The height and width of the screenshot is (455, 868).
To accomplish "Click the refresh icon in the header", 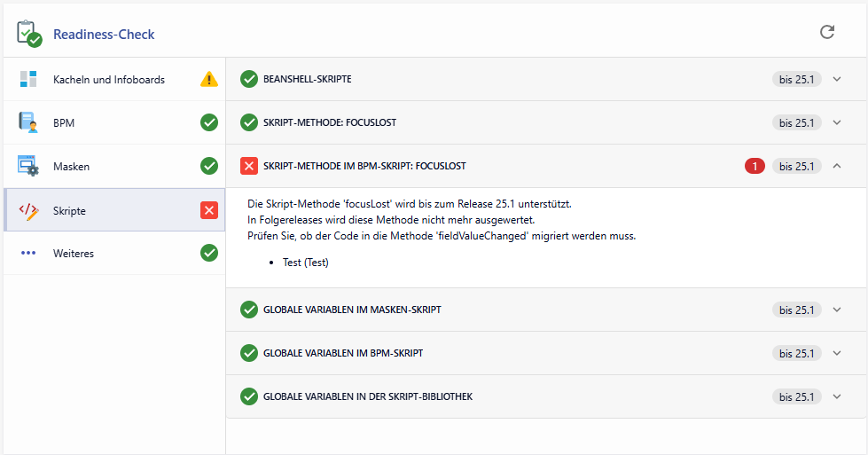I will (x=827, y=32).
